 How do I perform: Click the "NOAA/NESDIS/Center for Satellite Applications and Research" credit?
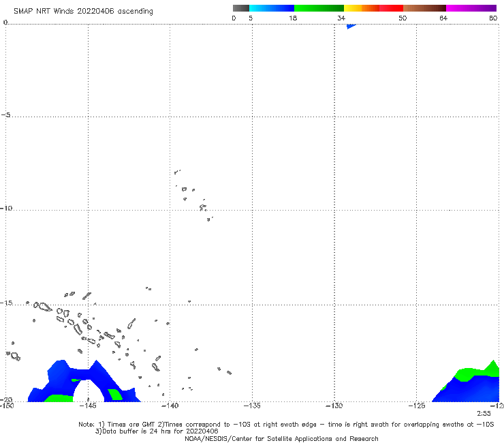pyautogui.click(x=281, y=438)
